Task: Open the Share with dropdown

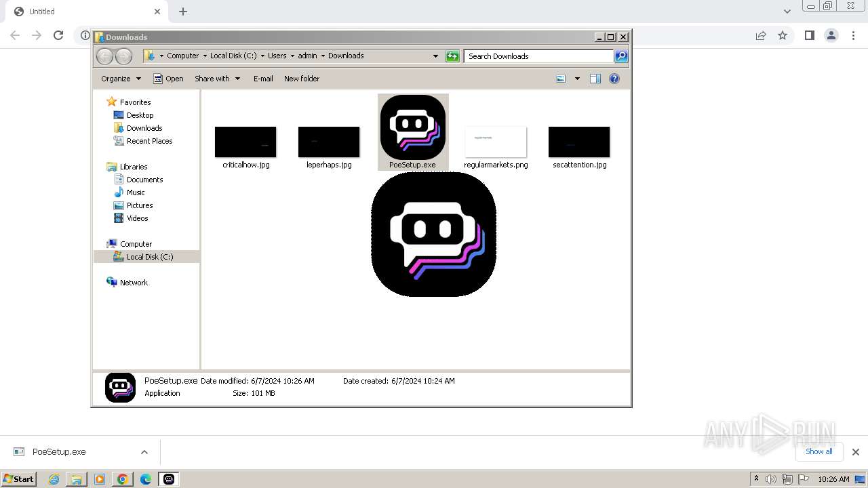Action: [x=217, y=79]
